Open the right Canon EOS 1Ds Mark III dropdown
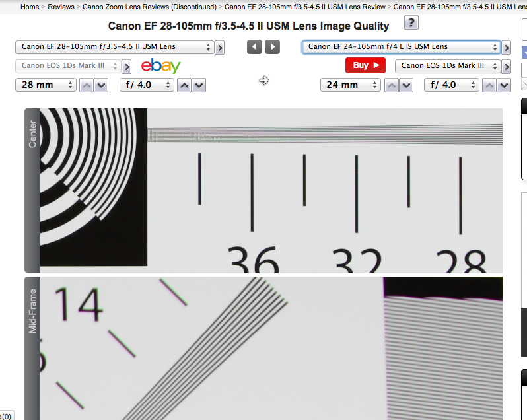 [x=446, y=66]
